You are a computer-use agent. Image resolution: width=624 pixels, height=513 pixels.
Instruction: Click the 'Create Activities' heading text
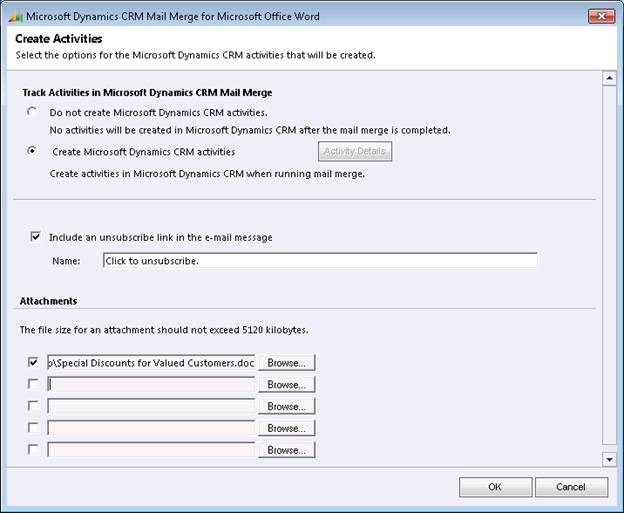[x=59, y=39]
